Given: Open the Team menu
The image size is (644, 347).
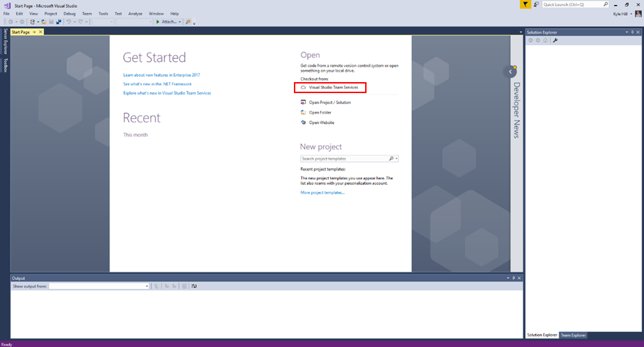Looking at the screenshot, I should pyautogui.click(x=86, y=14).
